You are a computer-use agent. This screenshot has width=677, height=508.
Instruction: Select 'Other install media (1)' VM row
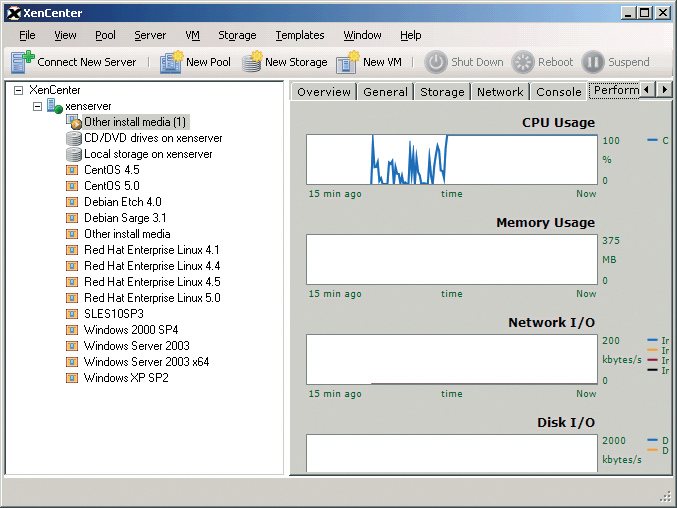pyautogui.click(x=135, y=122)
